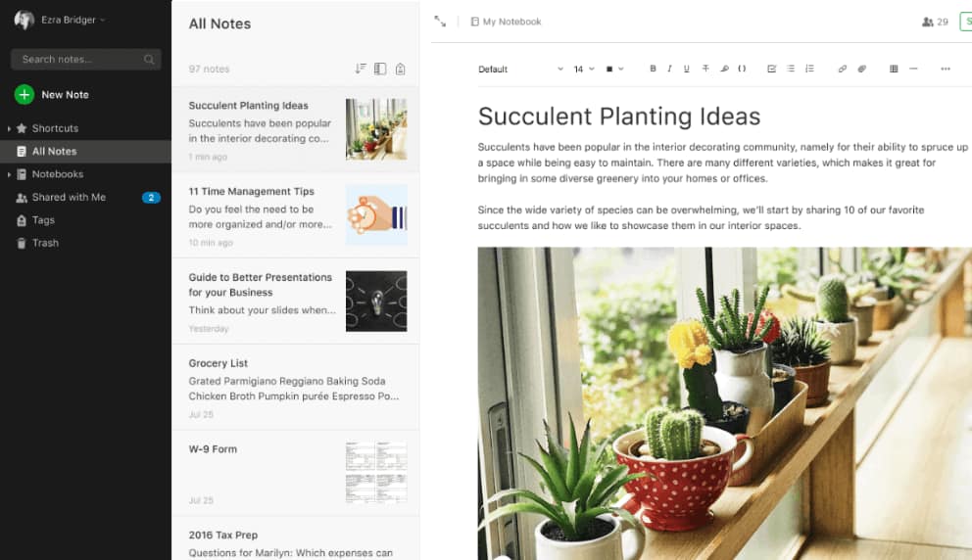
Task: Click the reminders icon in note list
Action: 401,69
